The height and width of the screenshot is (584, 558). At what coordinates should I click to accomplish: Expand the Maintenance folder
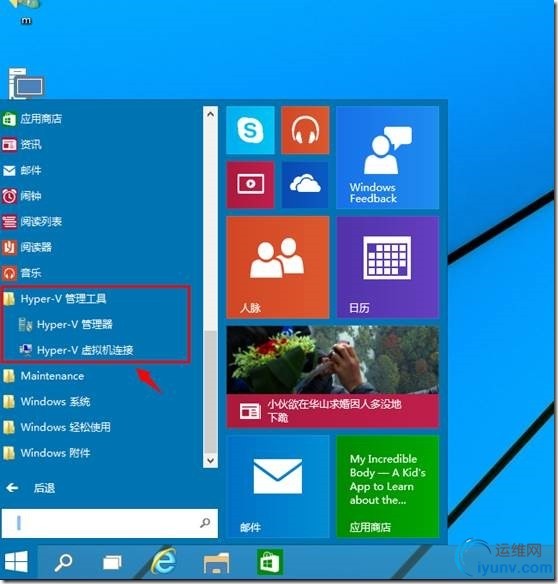point(44,376)
